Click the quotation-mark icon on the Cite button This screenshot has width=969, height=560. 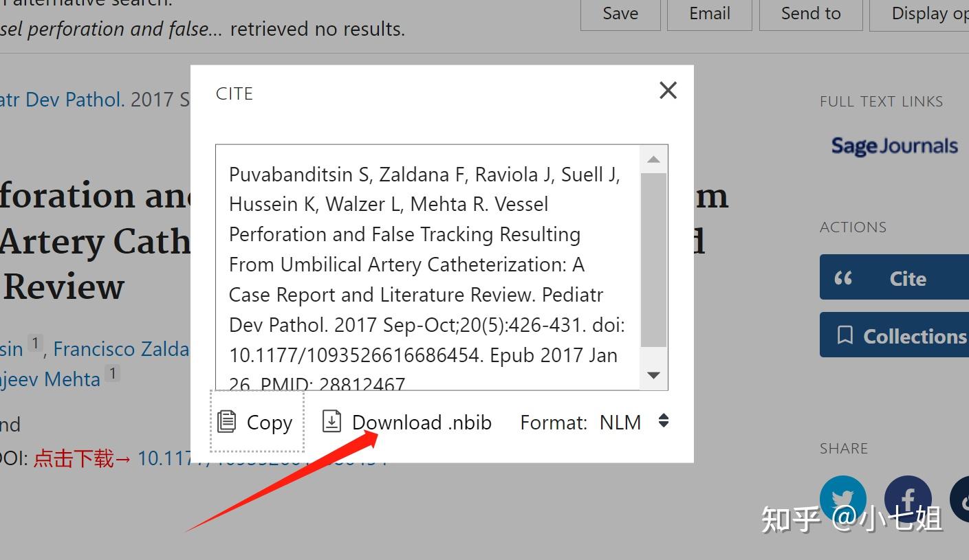pos(845,278)
